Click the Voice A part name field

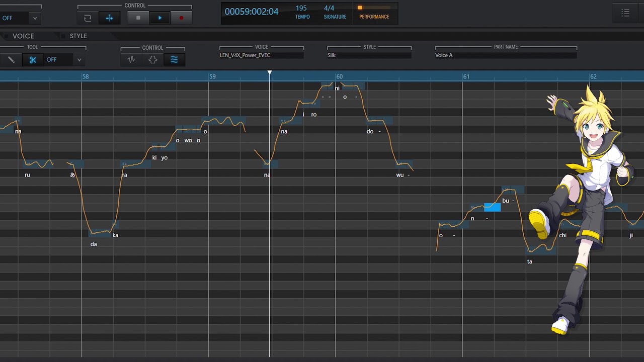pyautogui.click(x=506, y=55)
